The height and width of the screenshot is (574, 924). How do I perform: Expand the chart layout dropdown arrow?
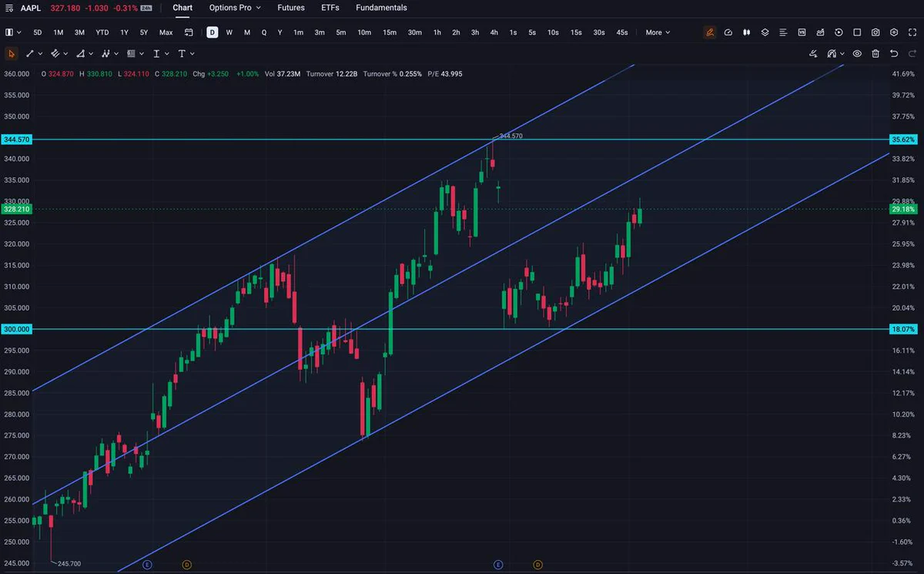pyautogui.click(x=18, y=32)
